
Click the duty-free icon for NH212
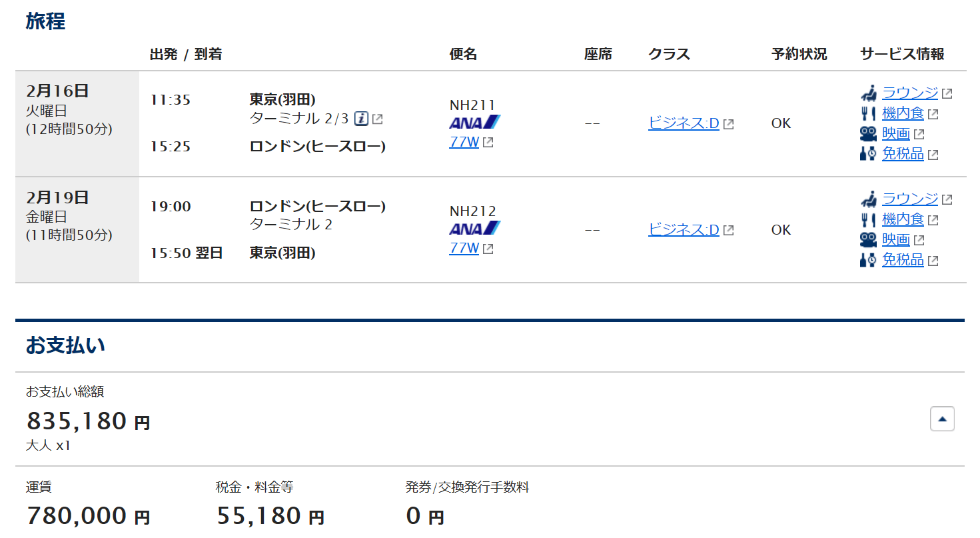868,259
